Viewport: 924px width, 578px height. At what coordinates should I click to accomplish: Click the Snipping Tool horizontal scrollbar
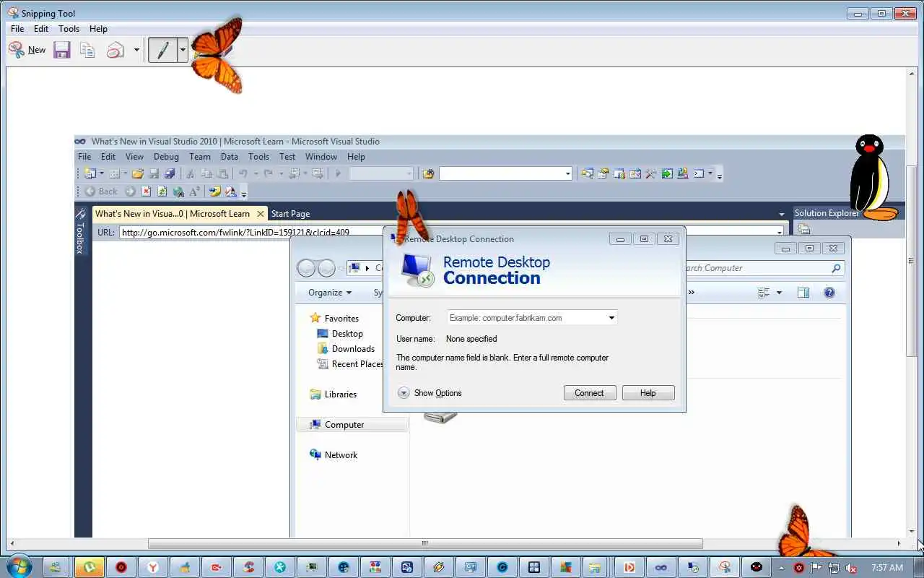[x=425, y=543]
